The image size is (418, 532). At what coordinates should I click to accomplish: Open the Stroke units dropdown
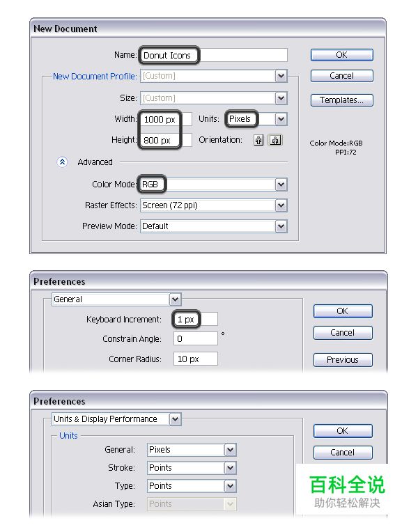tap(230, 468)
